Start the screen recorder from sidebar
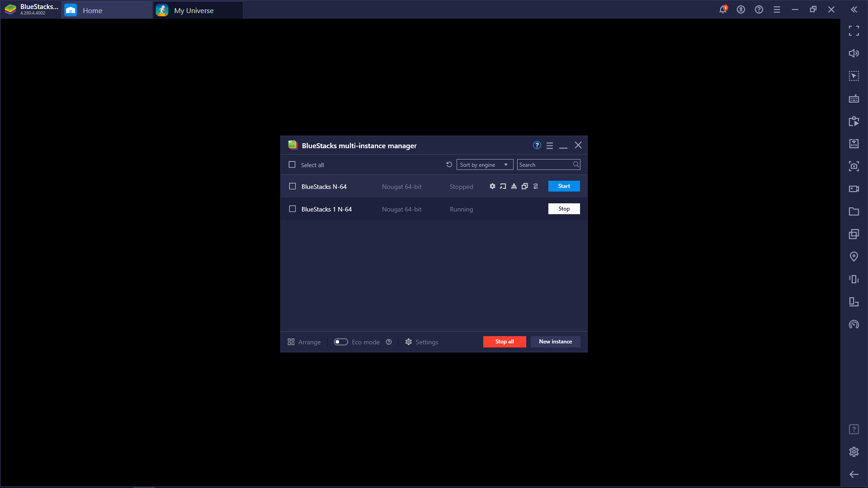 (x=854, y=188)
